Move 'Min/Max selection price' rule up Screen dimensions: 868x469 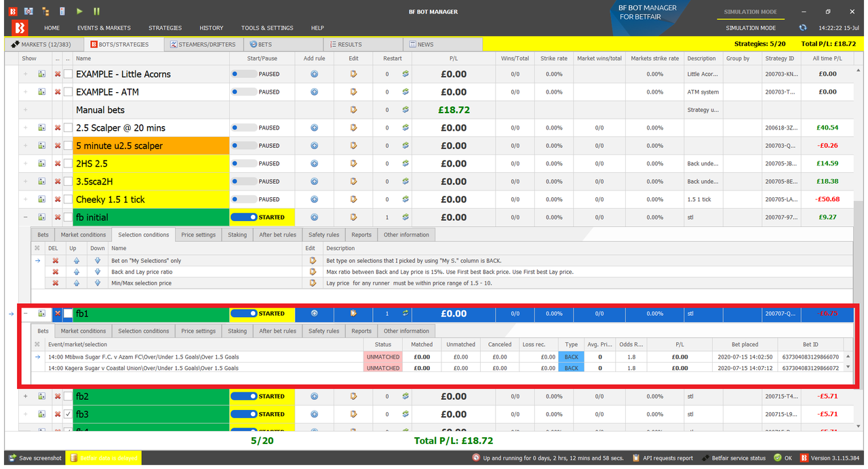click(77, 283)
